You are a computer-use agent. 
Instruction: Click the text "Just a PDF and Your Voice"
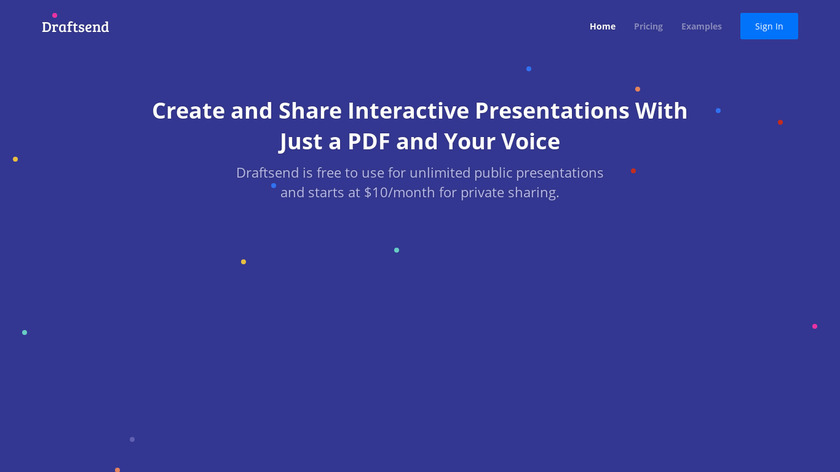pyautogui.click(x=419, y=141)
